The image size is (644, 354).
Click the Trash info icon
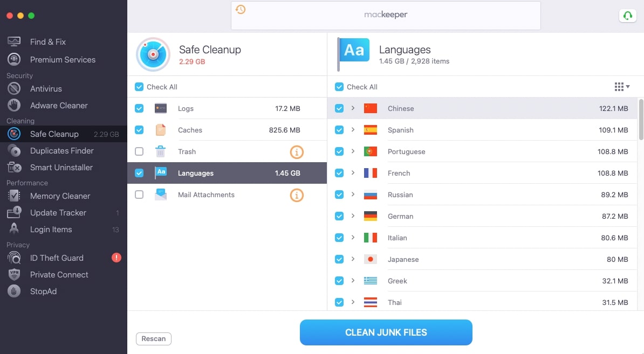(297, 152)
